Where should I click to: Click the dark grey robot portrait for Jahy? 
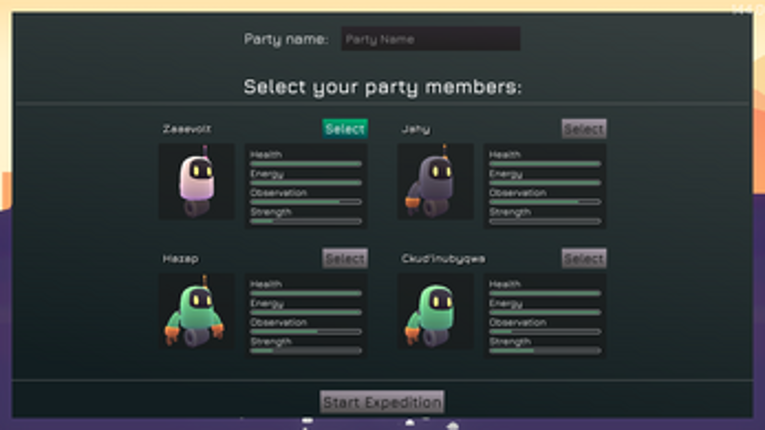435,181
